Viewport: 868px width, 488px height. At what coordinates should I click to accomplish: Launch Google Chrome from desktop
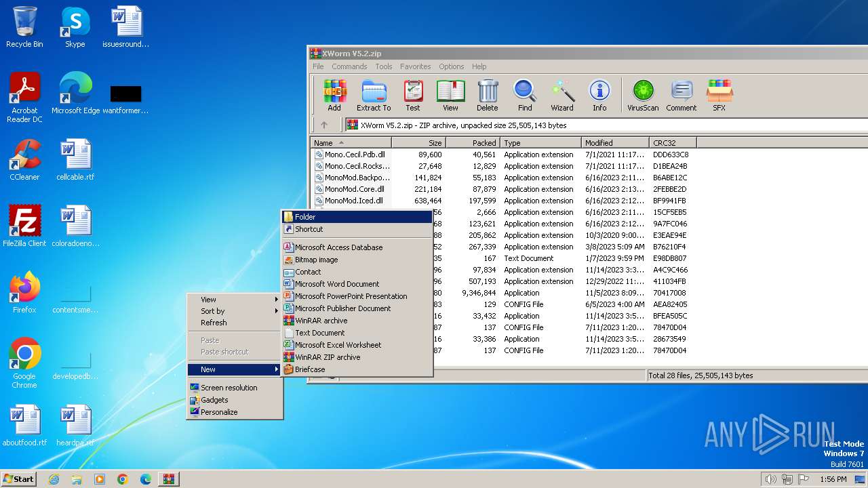tap(24, 363)
